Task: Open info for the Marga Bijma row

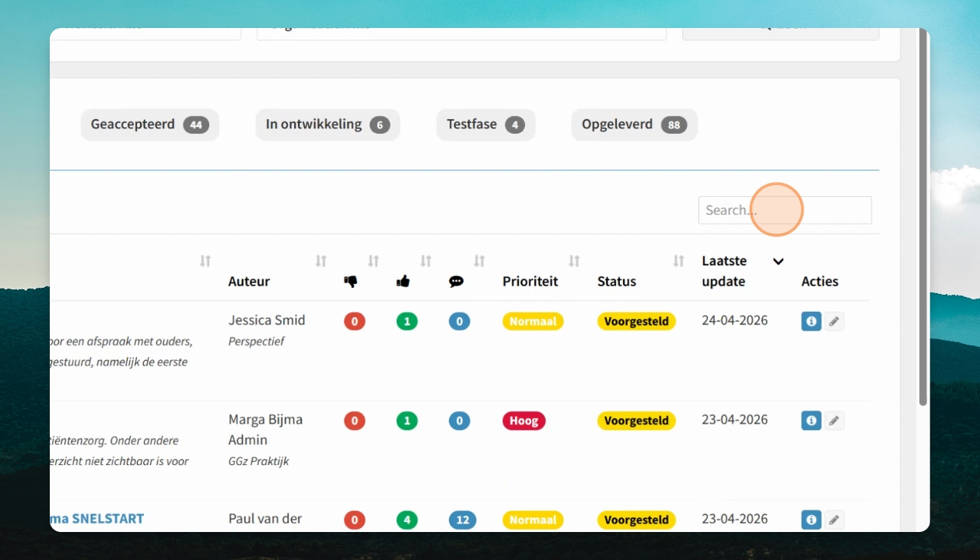Action: click(811, 421)
